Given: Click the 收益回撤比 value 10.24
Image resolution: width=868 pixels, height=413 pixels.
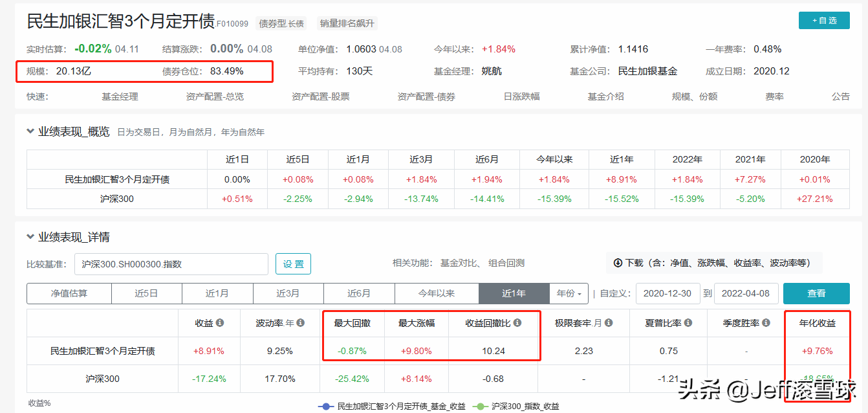Looking at the screenshot, I should [494, 351].
